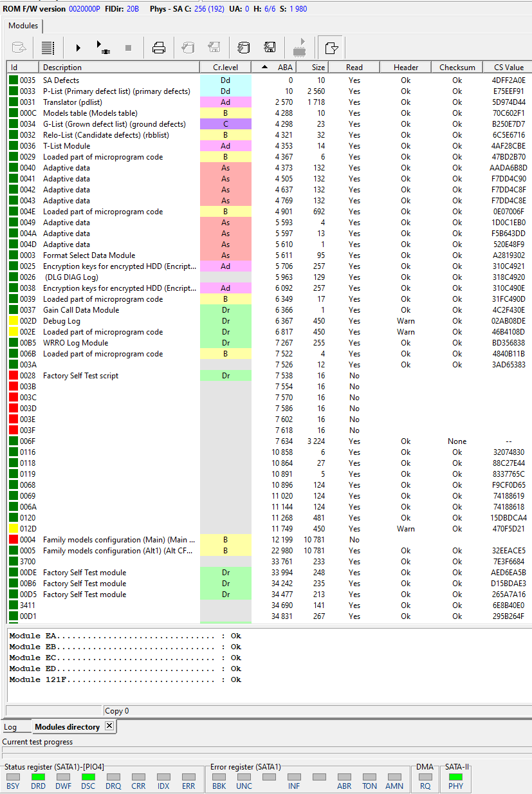Click the green DRD status indicator
Viewport: 532px width, 794px height.
click(38, 777)
